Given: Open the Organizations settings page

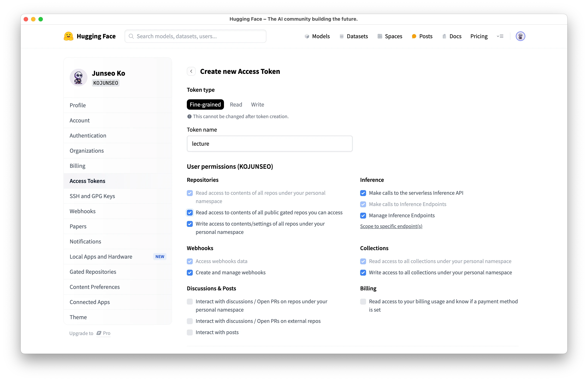Looking at the screenshot, I should pyautogui.click(x=118, y=151).
